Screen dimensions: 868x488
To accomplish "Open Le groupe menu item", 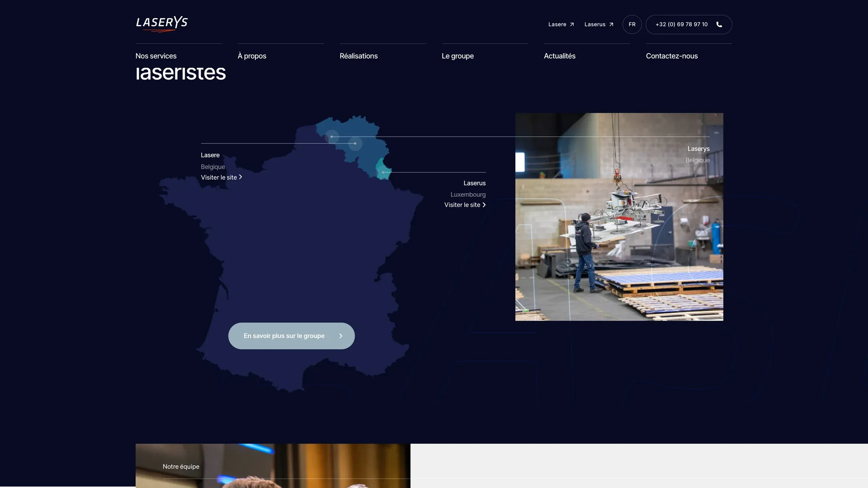I will point(458,56).
